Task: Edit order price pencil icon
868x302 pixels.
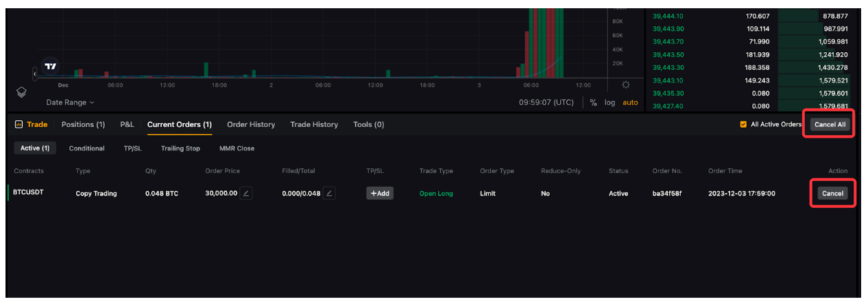Action: (x=247, y=194)
